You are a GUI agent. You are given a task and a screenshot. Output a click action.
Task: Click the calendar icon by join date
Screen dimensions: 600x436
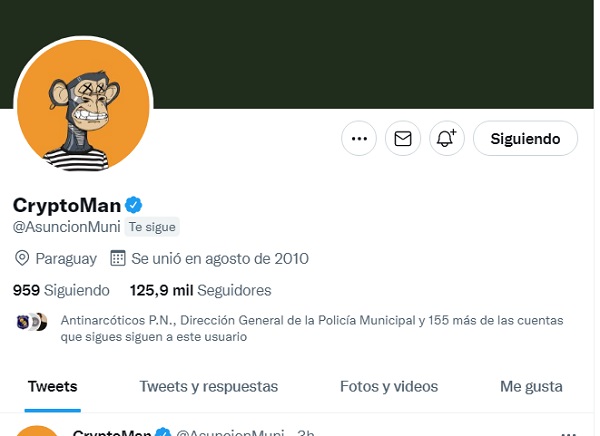point(117,258)
